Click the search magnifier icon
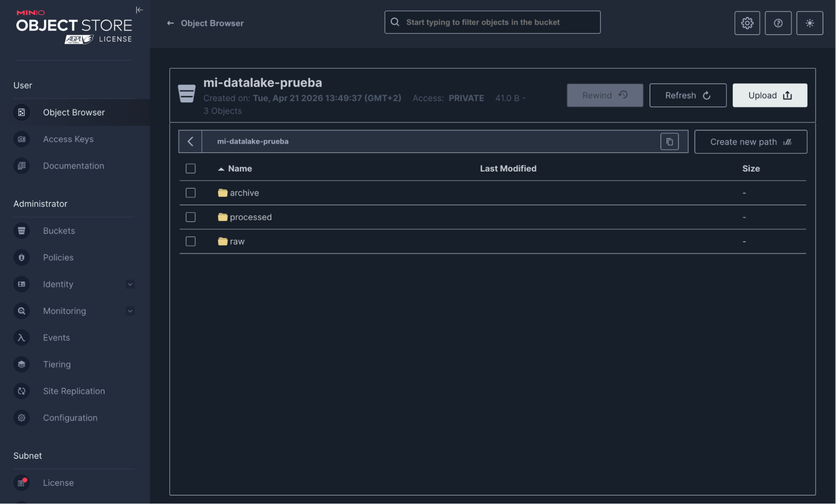The image size is (836, 504). [395, 22]
